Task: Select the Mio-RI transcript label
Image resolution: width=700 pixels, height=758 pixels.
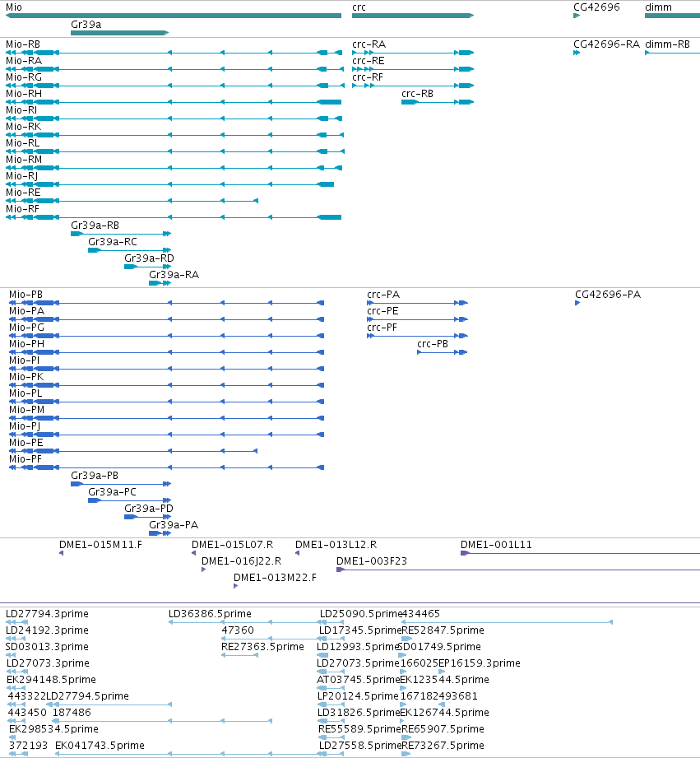Action: [21, 110]
